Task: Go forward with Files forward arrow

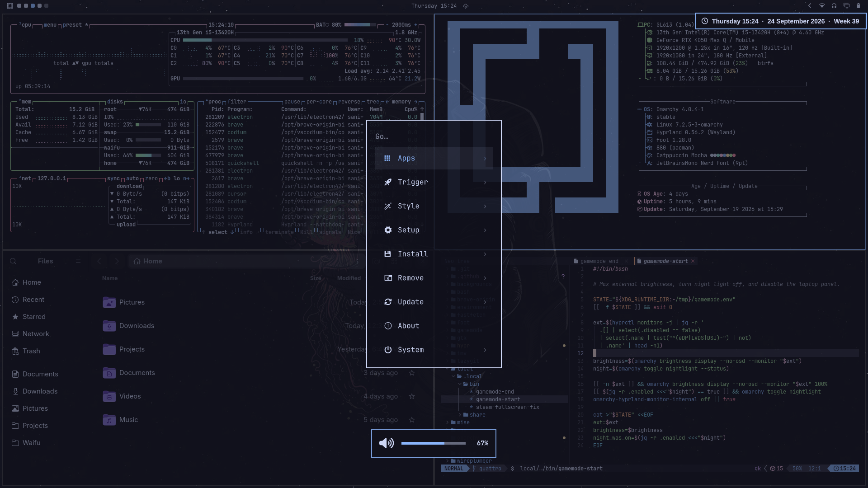Action: click(117, 261)
